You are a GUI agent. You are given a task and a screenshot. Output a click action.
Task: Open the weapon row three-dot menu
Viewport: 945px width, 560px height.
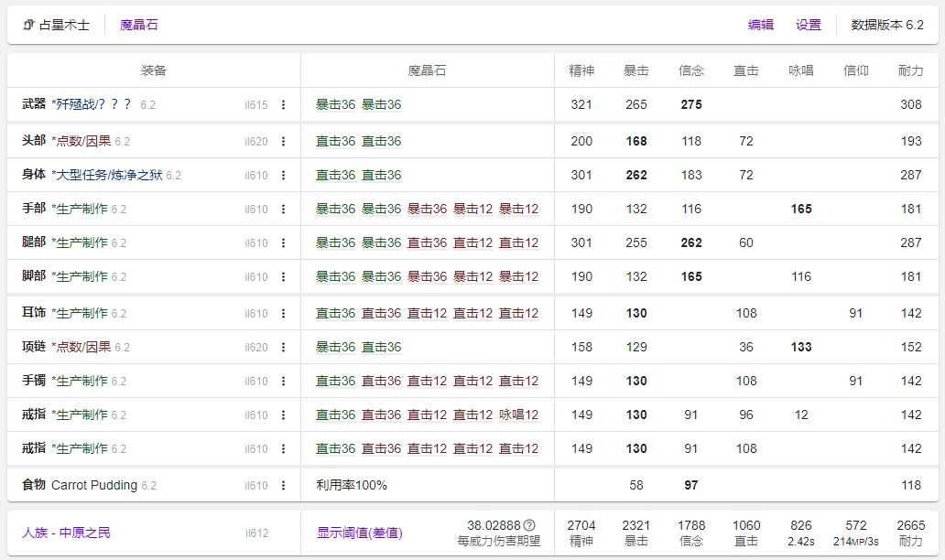pos(283,105)
